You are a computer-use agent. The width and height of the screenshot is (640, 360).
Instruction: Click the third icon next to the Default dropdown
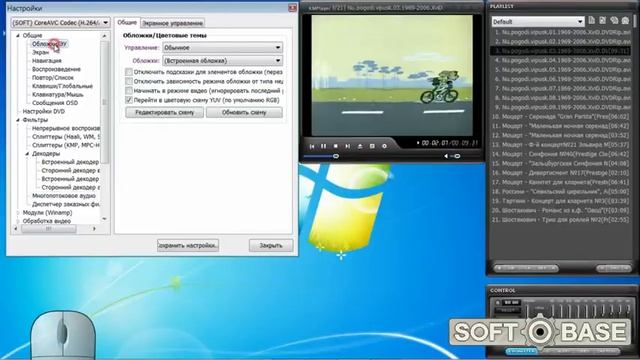click(x=614, y=21)
